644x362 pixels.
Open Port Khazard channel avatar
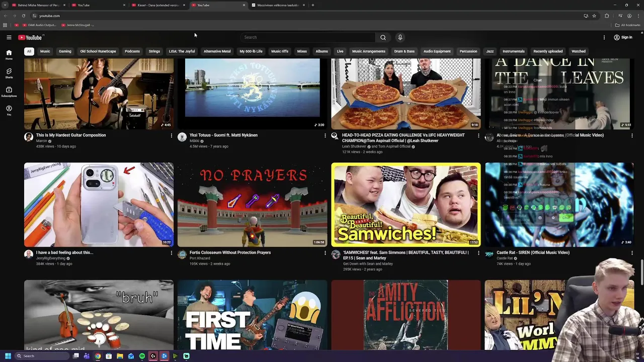[x=182, y=254]
